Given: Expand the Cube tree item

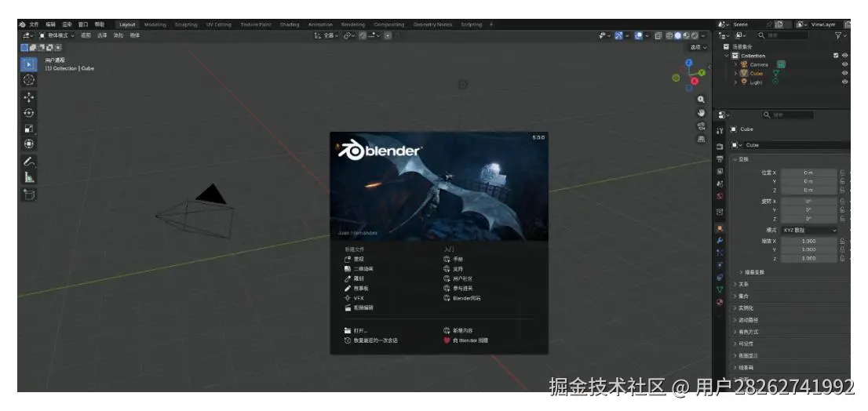Looking at the screenshot, I should tap(735, 73).
